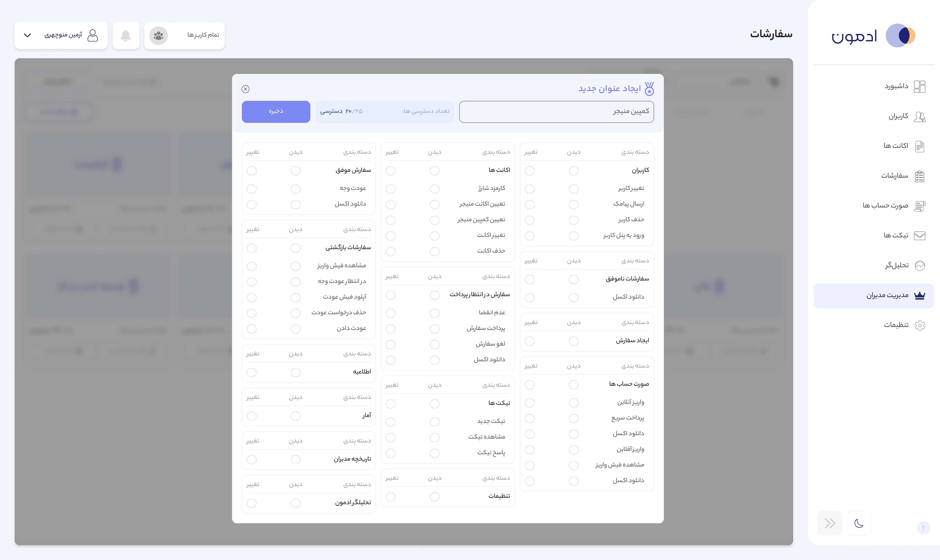
Task: Click the Admon logo icon
Action: (900, 35)
